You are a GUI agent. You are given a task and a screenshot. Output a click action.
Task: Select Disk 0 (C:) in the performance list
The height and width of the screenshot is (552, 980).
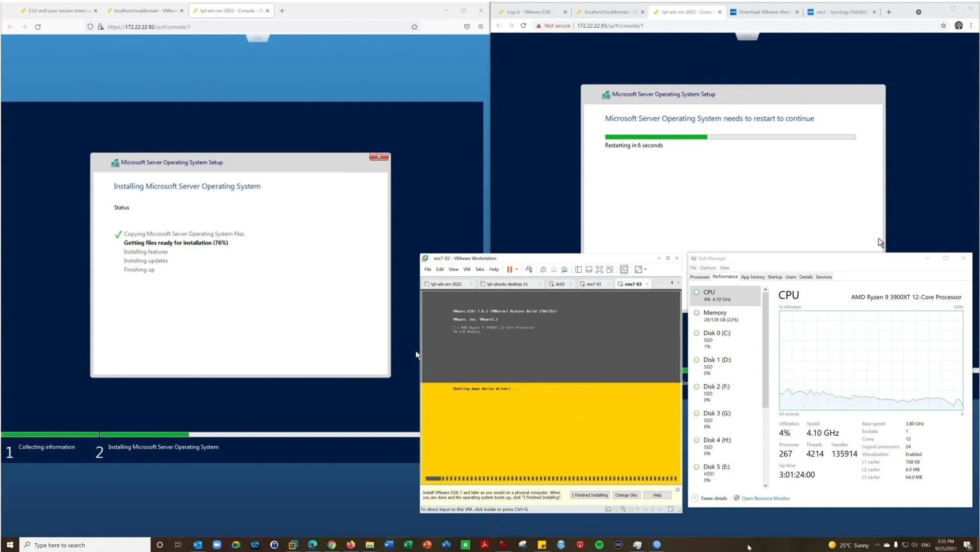coord(725,339)
